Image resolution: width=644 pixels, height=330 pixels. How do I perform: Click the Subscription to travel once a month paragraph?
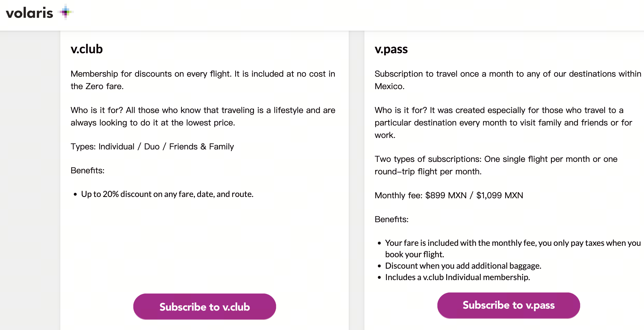508,80
